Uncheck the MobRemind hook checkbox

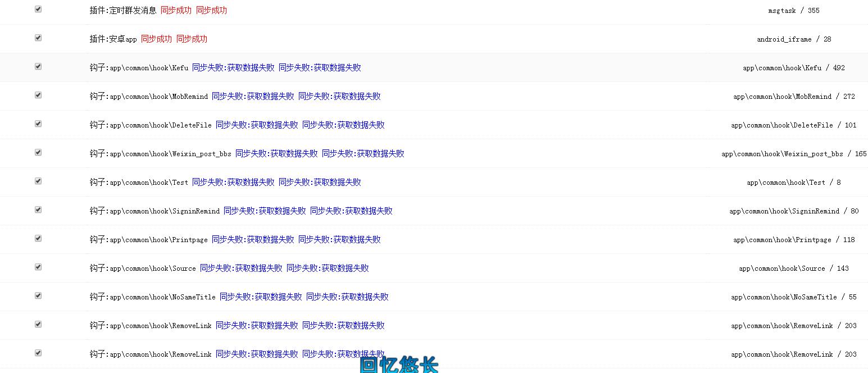pyautogui.click(x=38, y=95)
